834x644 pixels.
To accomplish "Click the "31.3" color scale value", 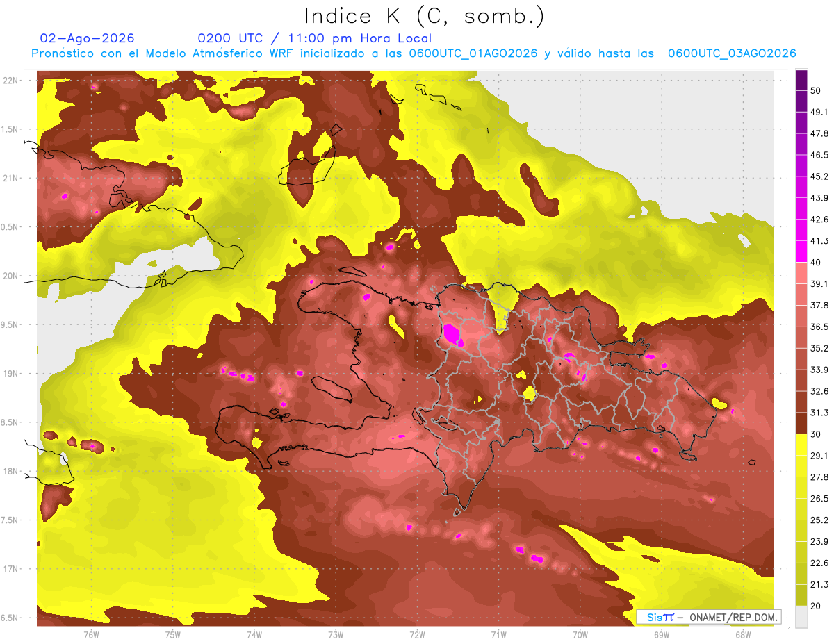I will coord(820,413).
